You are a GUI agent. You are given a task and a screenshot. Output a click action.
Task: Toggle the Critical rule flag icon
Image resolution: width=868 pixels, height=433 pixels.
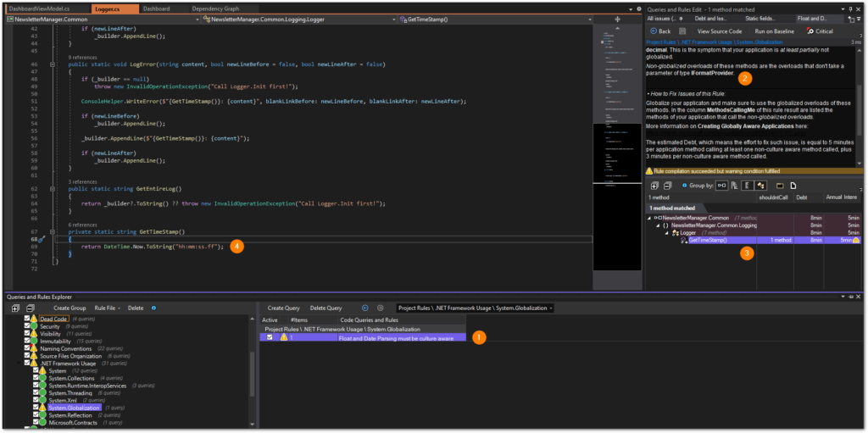[810, 31]
